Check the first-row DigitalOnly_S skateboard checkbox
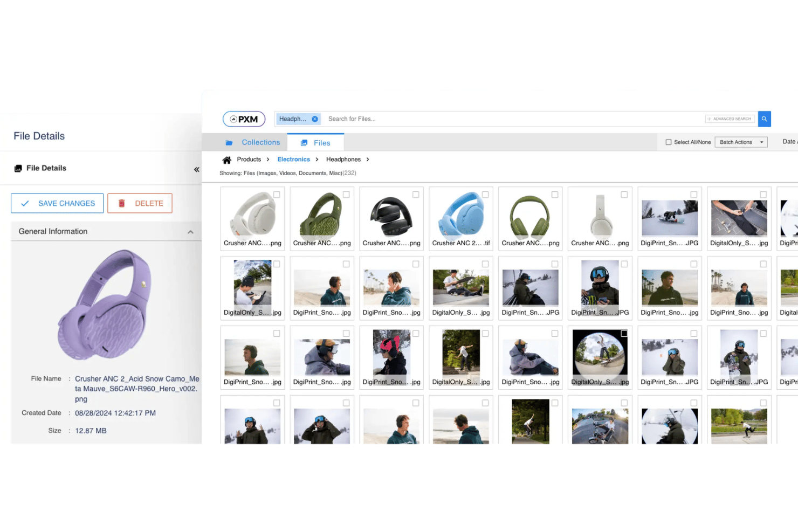 coord(763,195)
